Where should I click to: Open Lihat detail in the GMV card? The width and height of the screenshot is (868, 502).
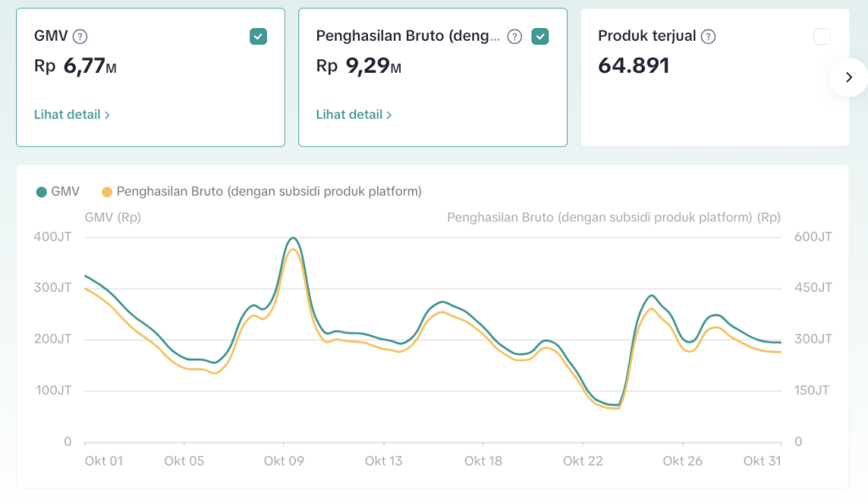pos(72,114)
